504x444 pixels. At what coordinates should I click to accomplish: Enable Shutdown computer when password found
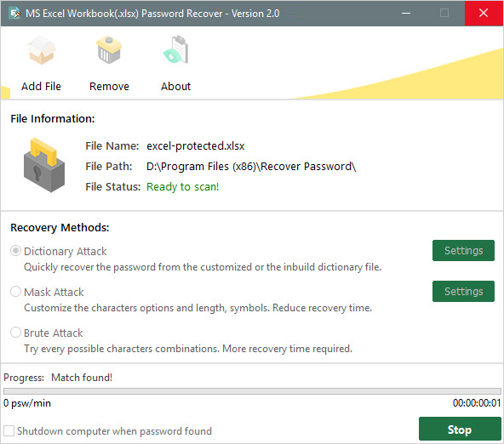click(9, 431)
